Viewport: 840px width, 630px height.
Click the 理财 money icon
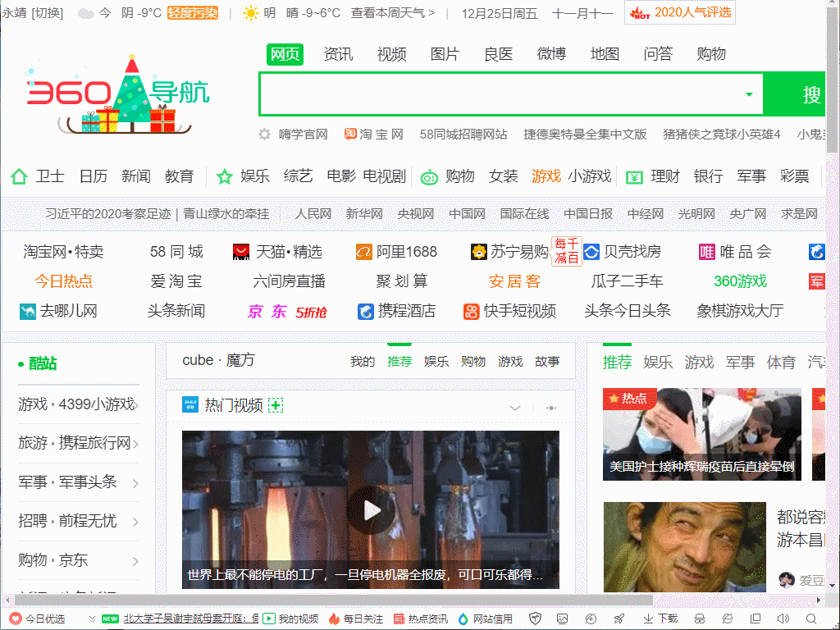[634, 177]
